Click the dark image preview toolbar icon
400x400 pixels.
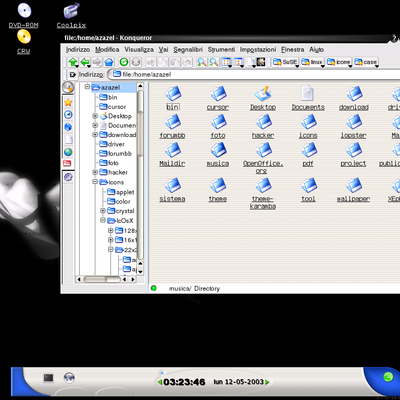(x=261, y=62)
